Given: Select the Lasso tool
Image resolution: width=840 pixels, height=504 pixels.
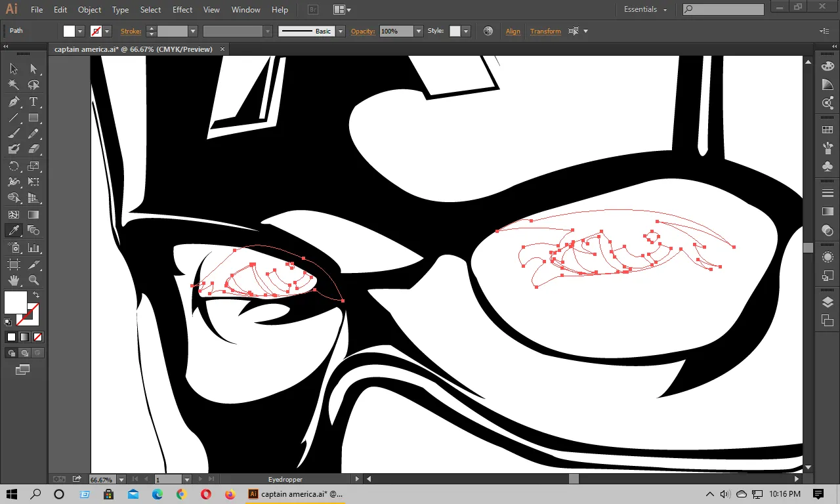Looking at the screenshot, I should pyautogui.click(x=33, y=85).
